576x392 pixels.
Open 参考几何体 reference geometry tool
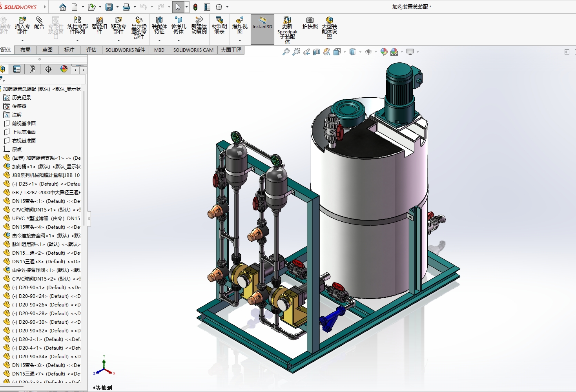(179, 26)
